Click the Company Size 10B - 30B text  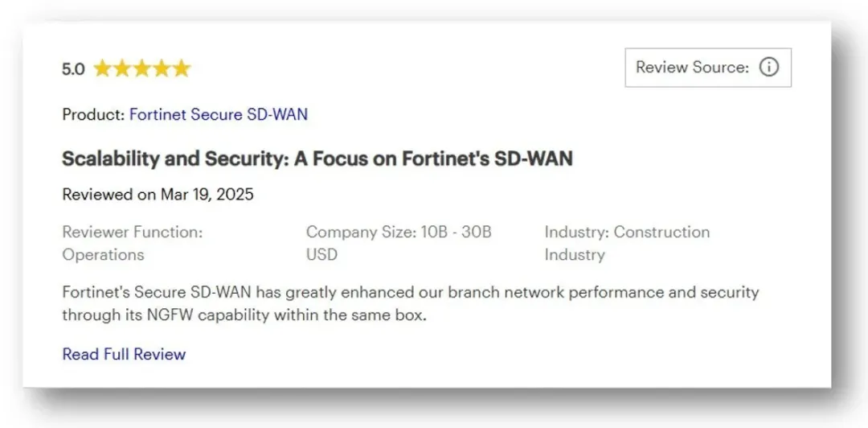[398, 232]
